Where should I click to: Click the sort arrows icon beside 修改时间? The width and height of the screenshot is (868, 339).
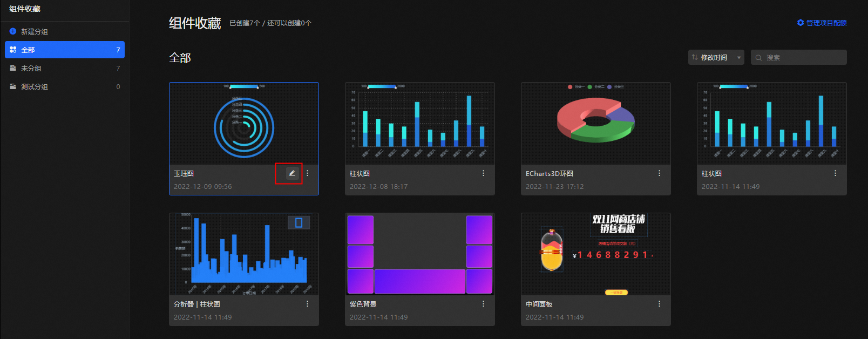695,57
